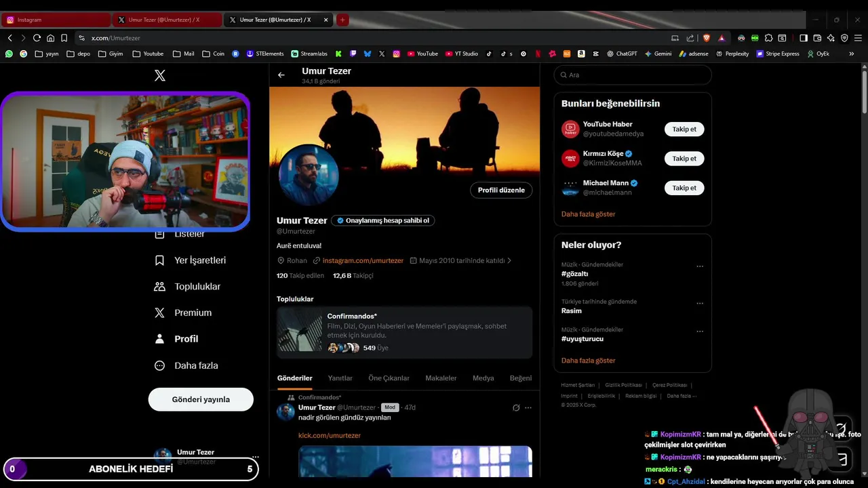Viewport: 868px width, 488px height.
Task: Open the Daha fazla sidebar menu
Action: pos(186,365)
